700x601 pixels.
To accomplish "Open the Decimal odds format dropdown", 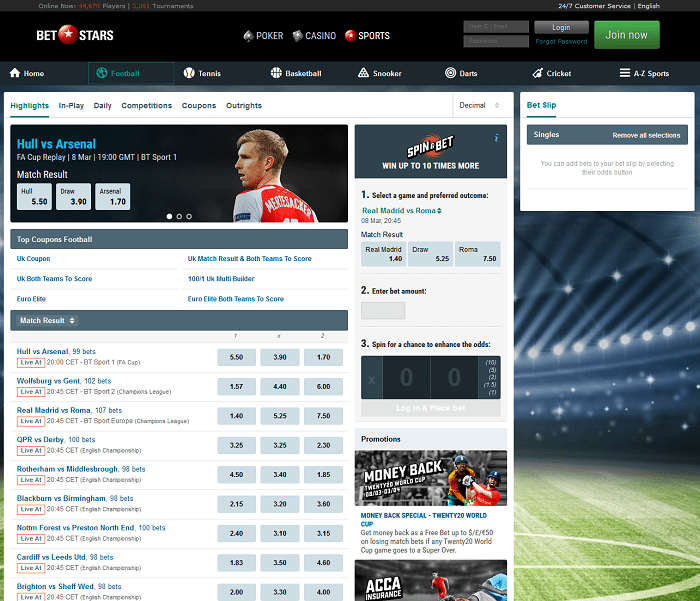I will pyautogui.click(x=479, y=105).
